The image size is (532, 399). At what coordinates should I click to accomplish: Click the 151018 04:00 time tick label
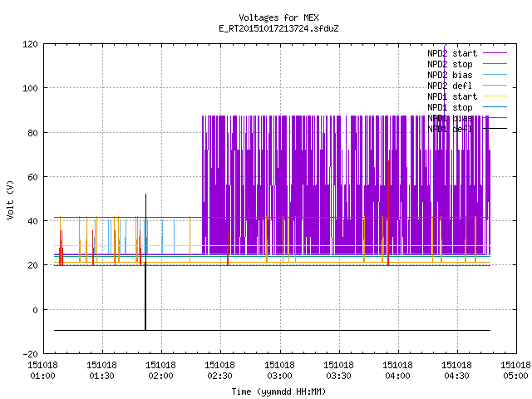click(x=397, y=371)
